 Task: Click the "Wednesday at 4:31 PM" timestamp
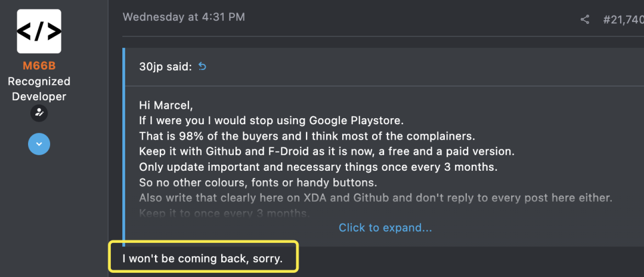click(x=184, y=17)
